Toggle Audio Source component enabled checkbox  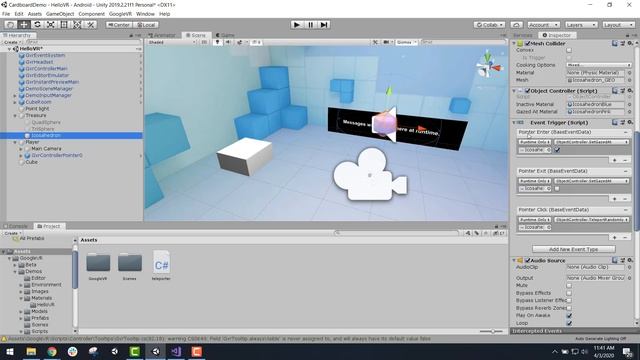click(527, 260)
